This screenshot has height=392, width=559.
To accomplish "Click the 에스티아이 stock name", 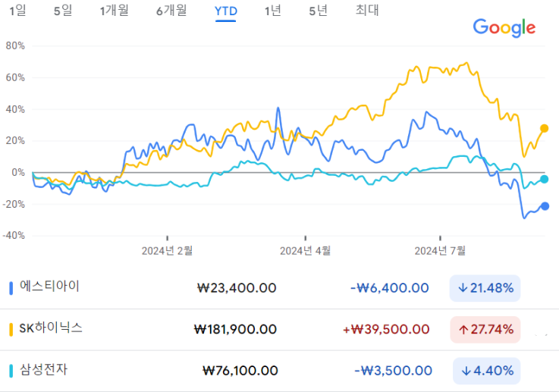I will pos(49,286).
